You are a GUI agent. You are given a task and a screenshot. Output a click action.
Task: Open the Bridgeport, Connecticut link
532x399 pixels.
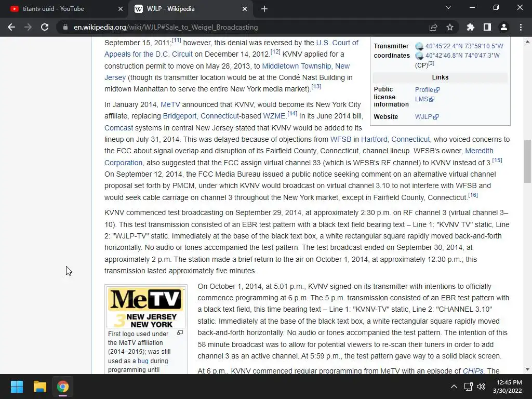[x=201, y=116]
